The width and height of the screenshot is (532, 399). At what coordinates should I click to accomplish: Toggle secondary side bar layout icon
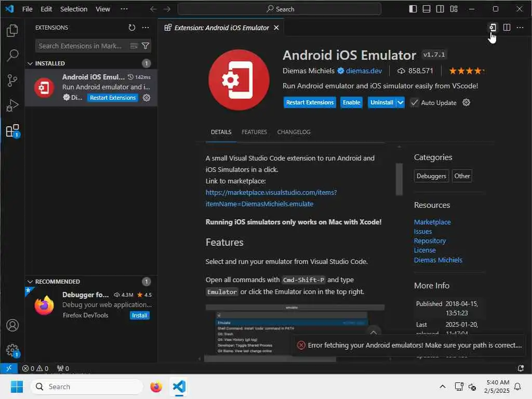[440, 9]
